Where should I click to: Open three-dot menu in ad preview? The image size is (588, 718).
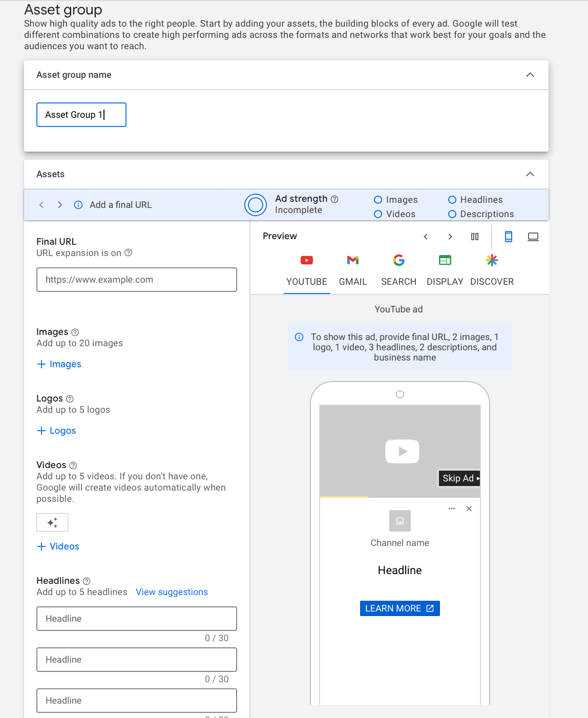click(x=452, y=509)
